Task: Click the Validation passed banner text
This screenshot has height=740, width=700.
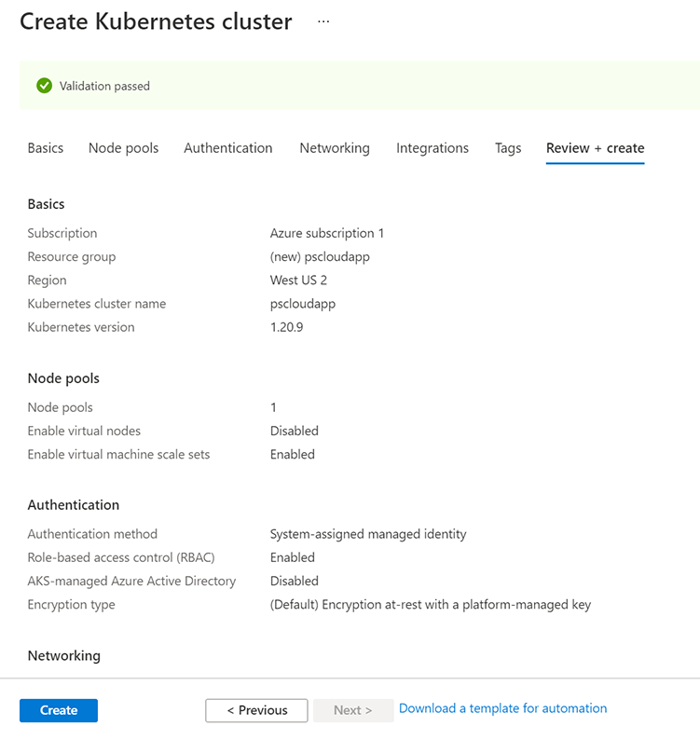Action: tap(104, 86)
